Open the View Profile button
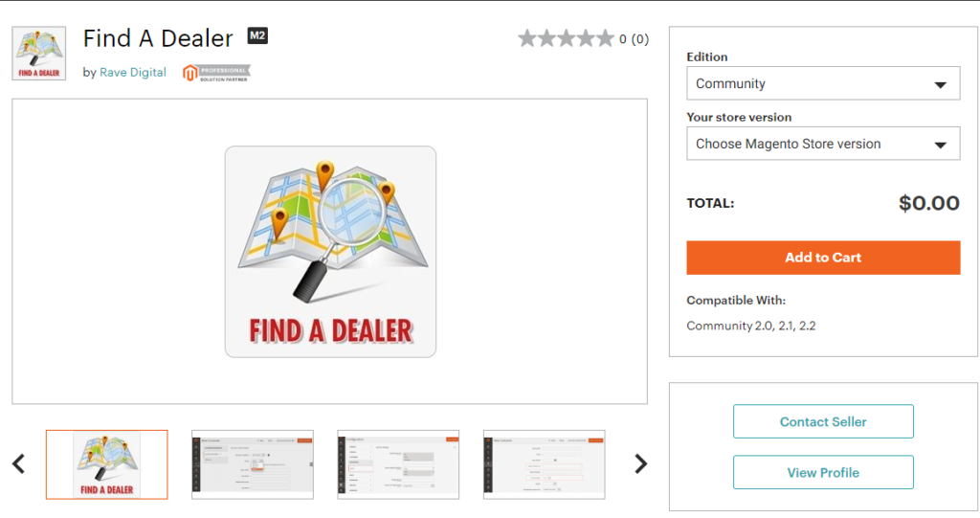The height and width of the screenshot is (518, 980). point(823,473)
